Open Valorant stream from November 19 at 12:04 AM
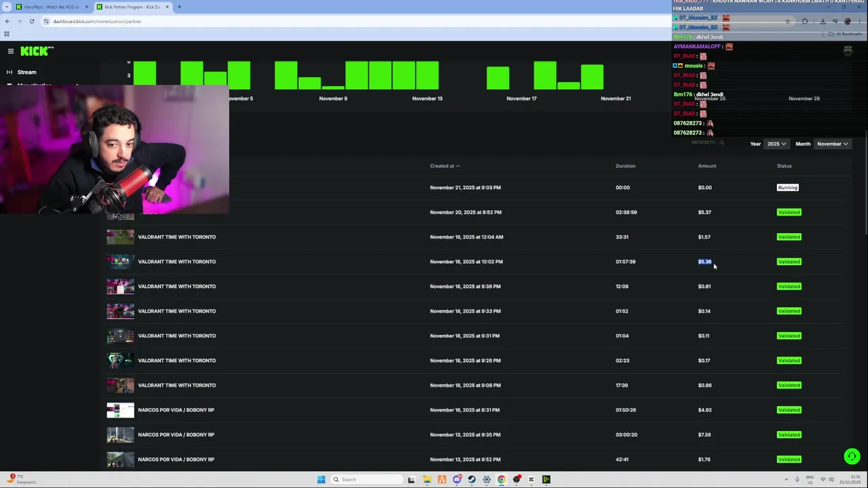 pyautogui.click(x=176, y=237)
